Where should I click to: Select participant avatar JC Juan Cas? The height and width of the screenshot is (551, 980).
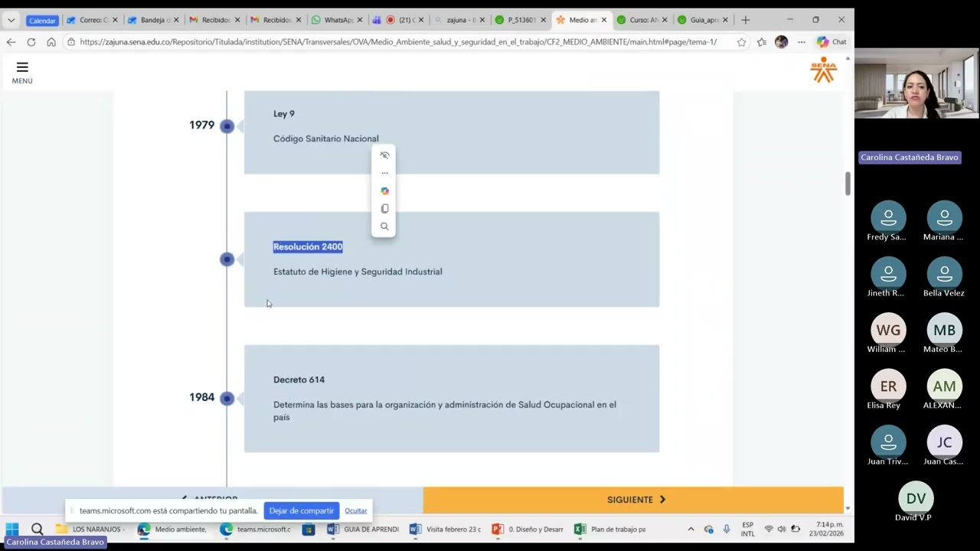click(944, 442)
